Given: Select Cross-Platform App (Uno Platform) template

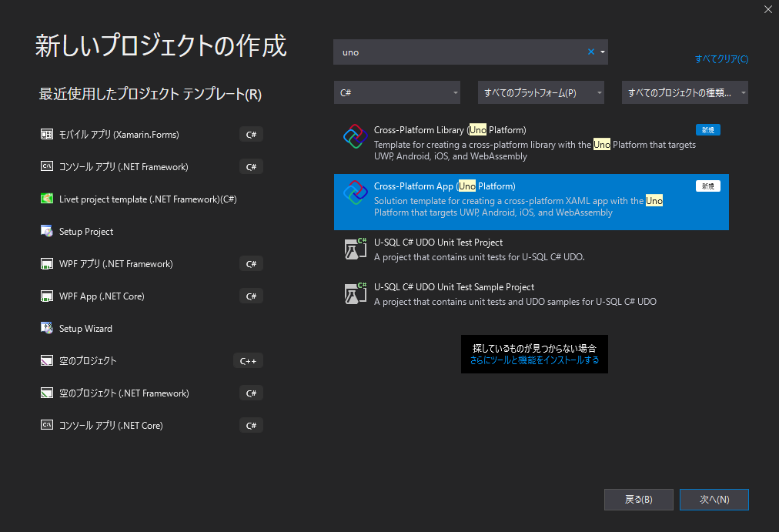Looking at the screenshot, I should (x=531, y=202).
